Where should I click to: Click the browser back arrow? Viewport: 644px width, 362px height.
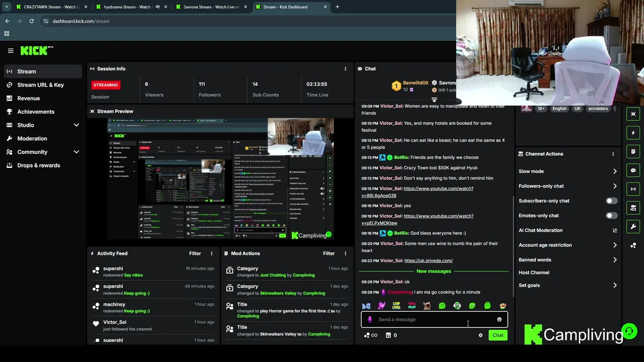pyautogui.click(x=7, y=21)
